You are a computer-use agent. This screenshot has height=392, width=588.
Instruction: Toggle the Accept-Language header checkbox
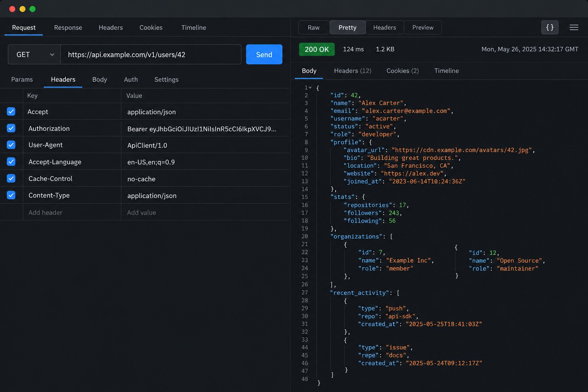coord(11,162)
